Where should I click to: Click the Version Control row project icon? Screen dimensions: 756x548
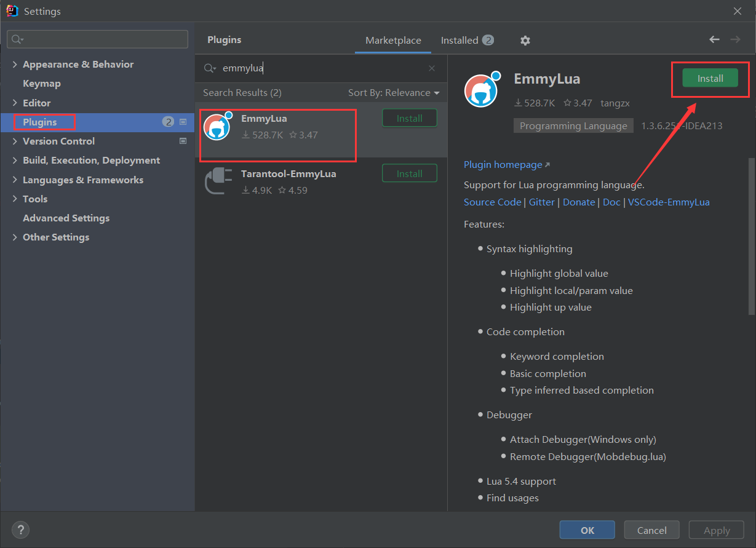tap(183, 141)
